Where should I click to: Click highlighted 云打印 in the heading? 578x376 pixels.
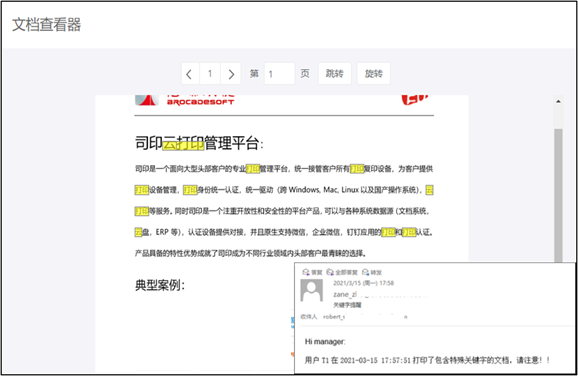point(183,143)
